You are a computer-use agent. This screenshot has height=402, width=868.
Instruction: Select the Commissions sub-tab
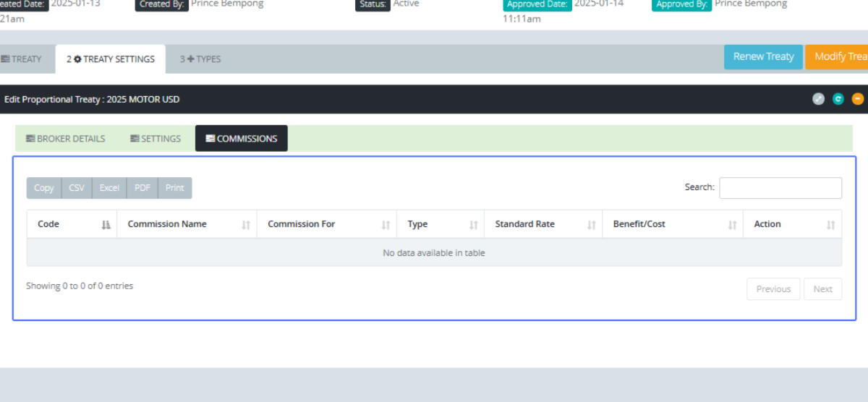point(241,139)
